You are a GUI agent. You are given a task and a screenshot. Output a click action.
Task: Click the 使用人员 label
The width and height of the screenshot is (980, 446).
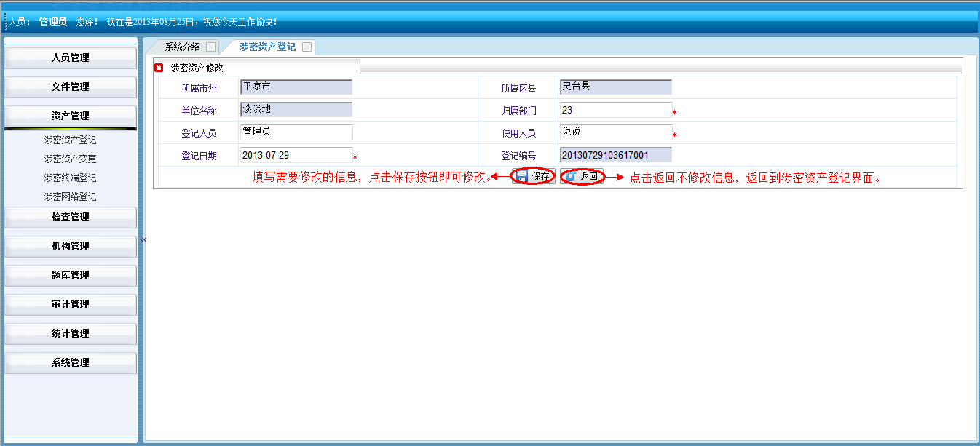pyautogui.click(x=518, y=134)
